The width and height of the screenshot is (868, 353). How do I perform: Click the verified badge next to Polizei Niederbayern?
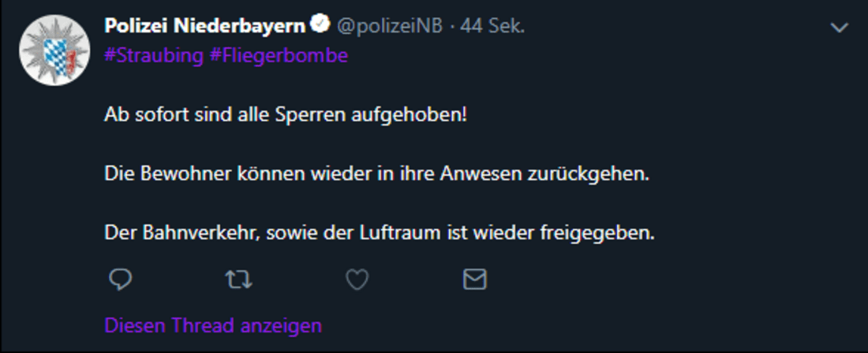point(320,25)
